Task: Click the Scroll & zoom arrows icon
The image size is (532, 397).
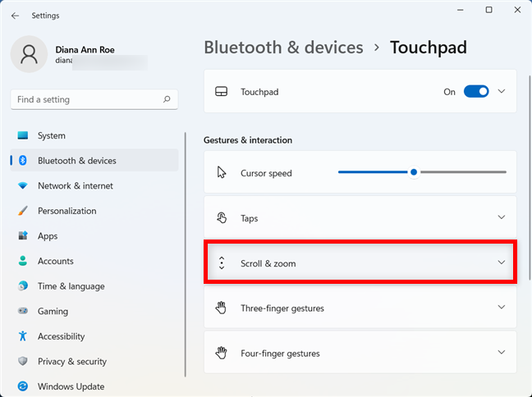Action: click(222, 262)
